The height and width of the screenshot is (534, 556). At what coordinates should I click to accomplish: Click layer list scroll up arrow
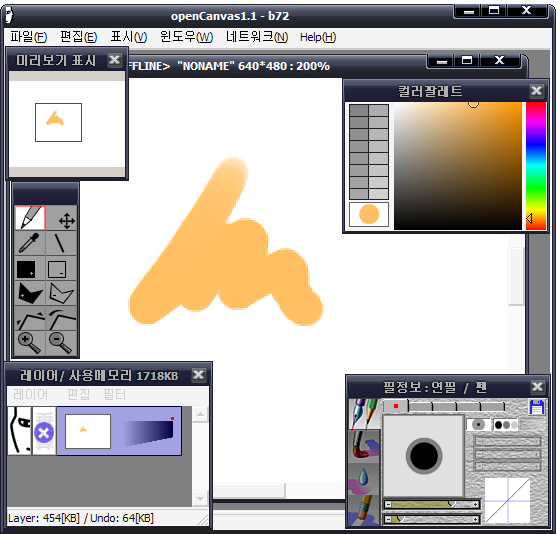click(200, 414)
